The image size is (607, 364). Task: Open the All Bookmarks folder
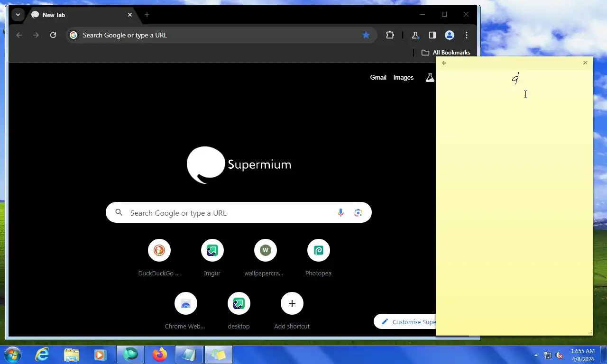[x=446, y=53]
